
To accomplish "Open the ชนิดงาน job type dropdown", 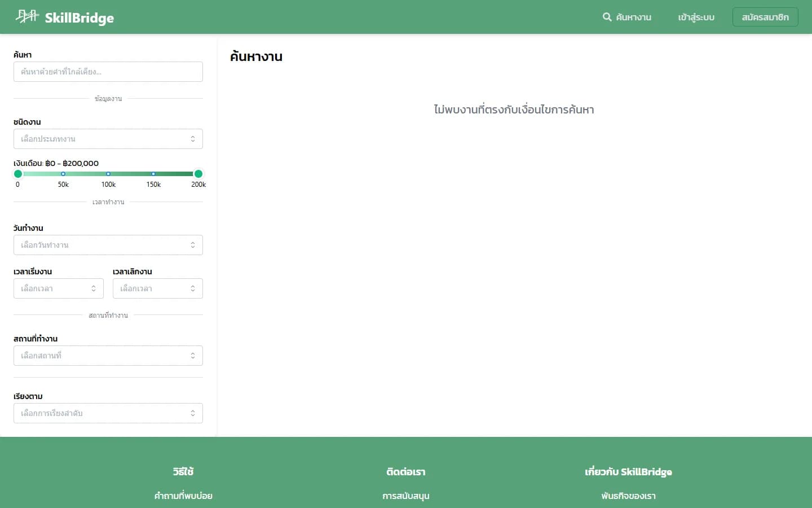I will tap(108, 139).
